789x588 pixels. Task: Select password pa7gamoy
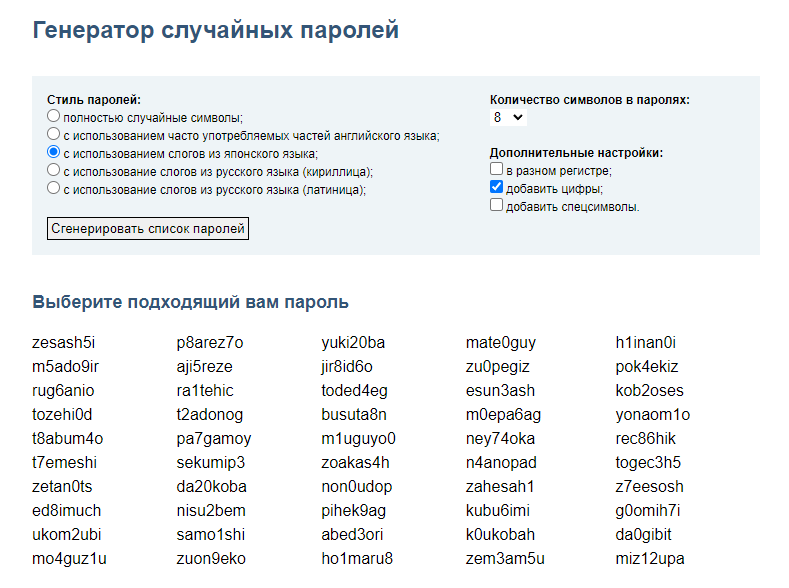click(214, 439)
